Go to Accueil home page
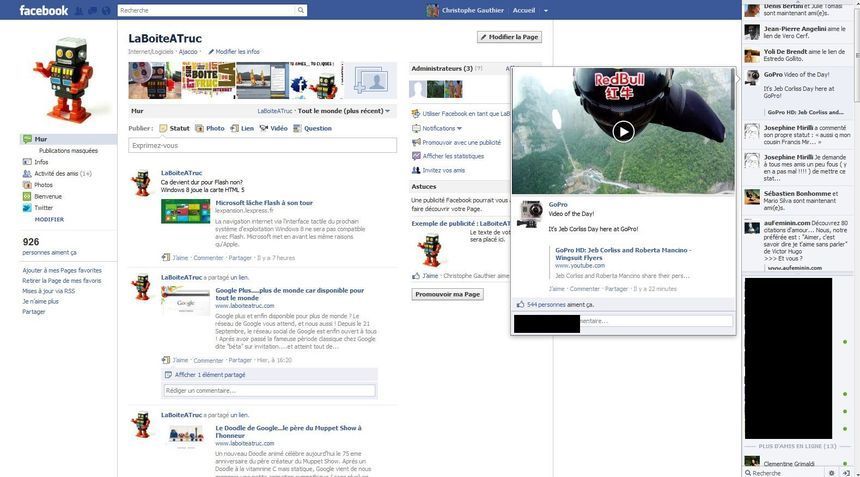 [x=524, y=10]
